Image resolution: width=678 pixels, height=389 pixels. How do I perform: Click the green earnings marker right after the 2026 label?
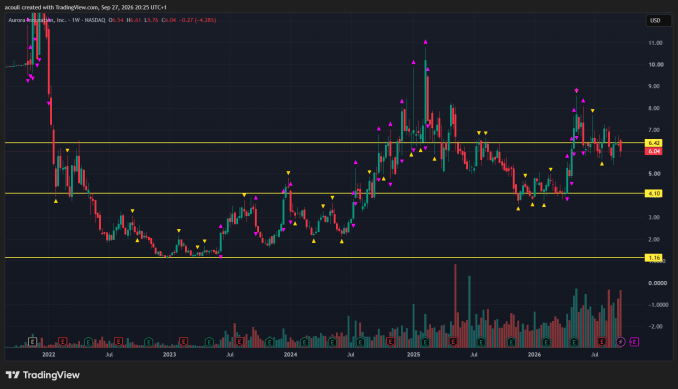(546, 342)
